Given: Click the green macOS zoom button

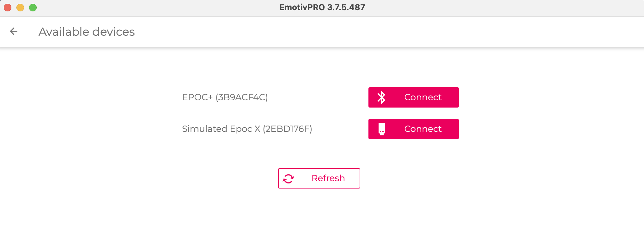Looking at the screenshot, I should (33, 7).
